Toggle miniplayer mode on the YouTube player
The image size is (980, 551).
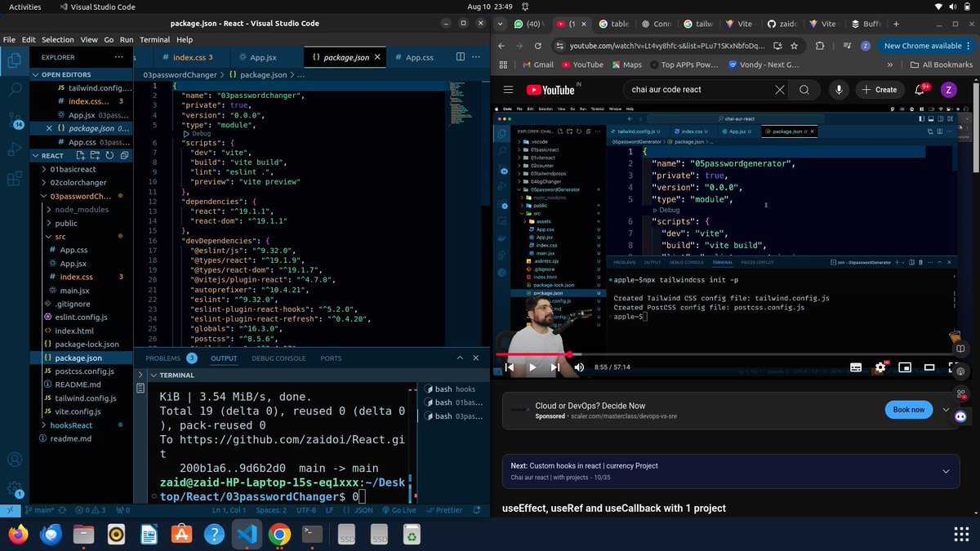[904, 367]
